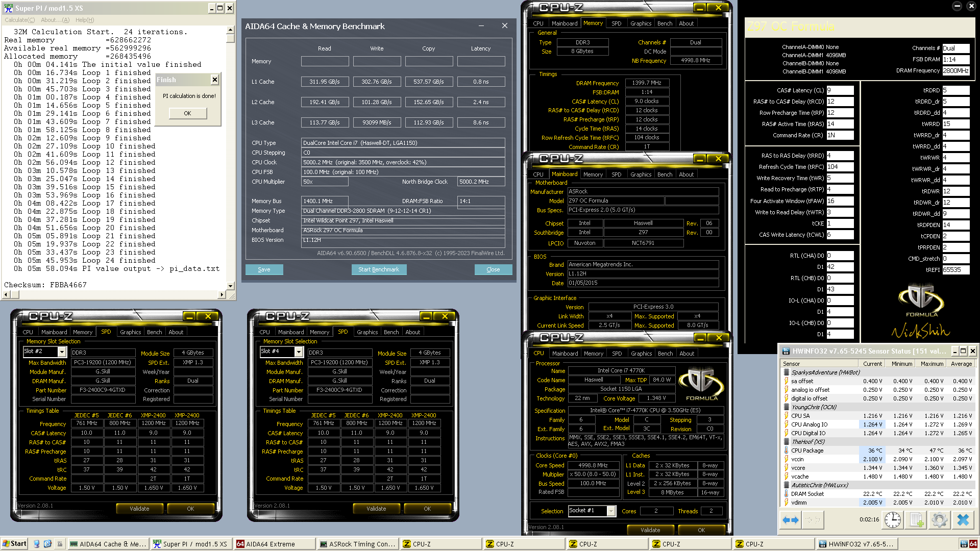Click Start Benchmark in AIDA64

coord(379,269)
